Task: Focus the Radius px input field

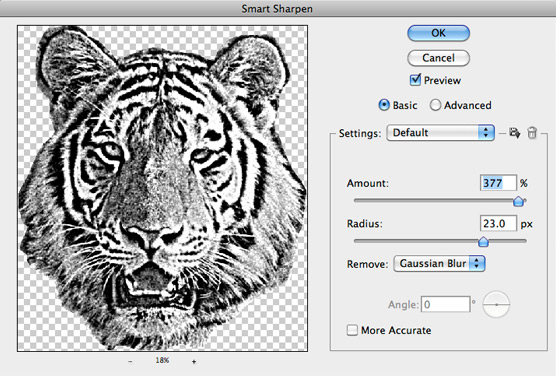Action: click(498, 224)
